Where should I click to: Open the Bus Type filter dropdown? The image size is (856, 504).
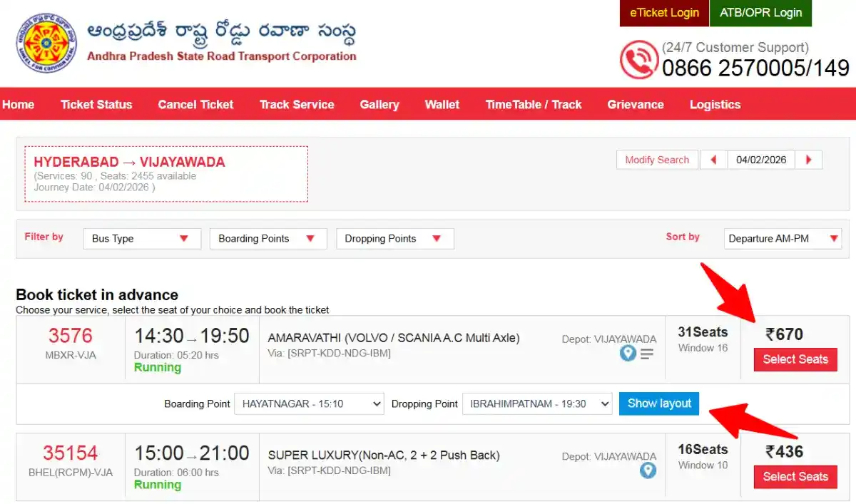point(141,239)
